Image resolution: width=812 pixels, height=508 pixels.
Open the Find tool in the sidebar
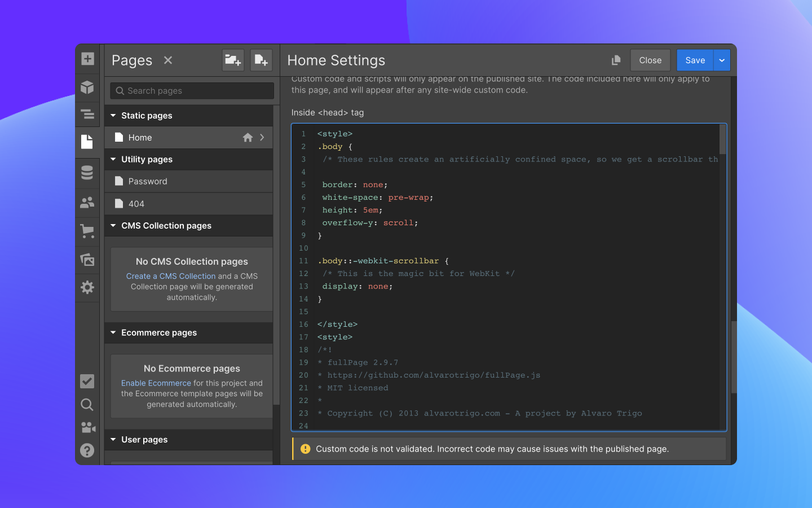pyautogui.click(x=87, y=404)
